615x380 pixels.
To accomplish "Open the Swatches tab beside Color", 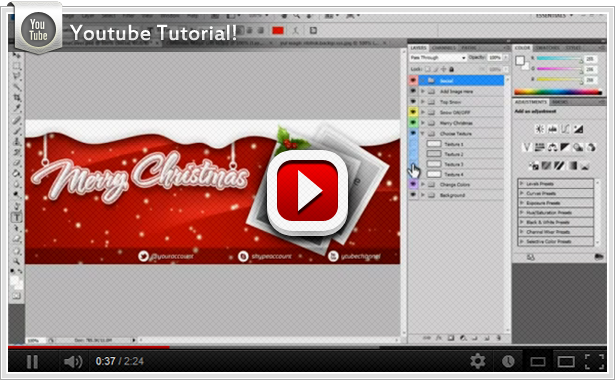I will (x=548, y=48).
